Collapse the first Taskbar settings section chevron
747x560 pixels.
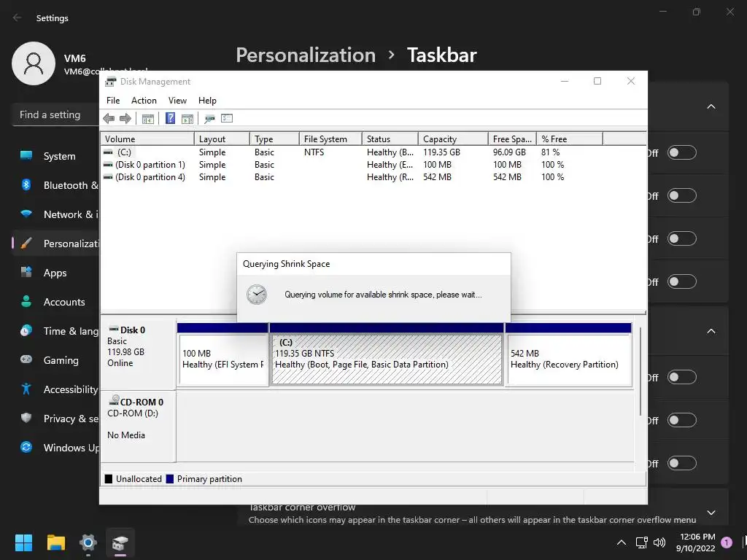point(711,106)
